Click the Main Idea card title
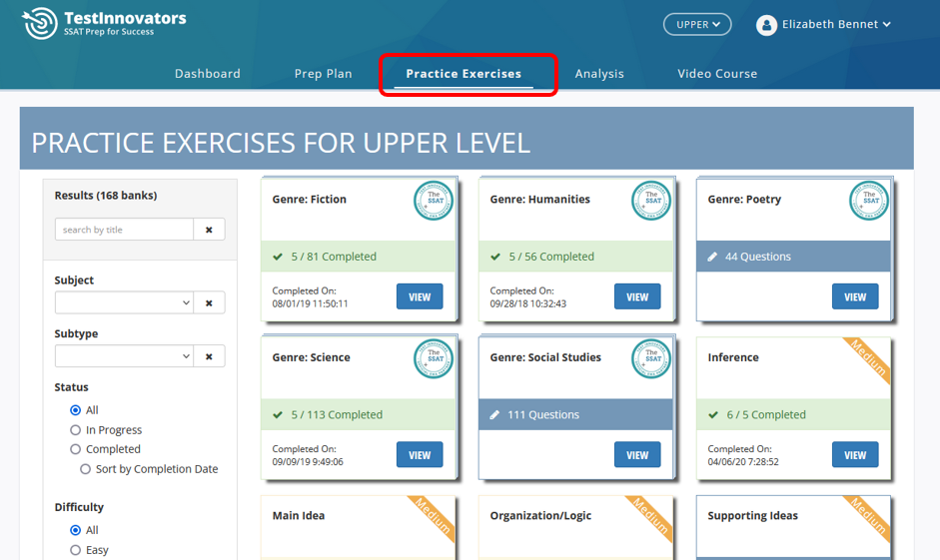 [x=298, y=516]
